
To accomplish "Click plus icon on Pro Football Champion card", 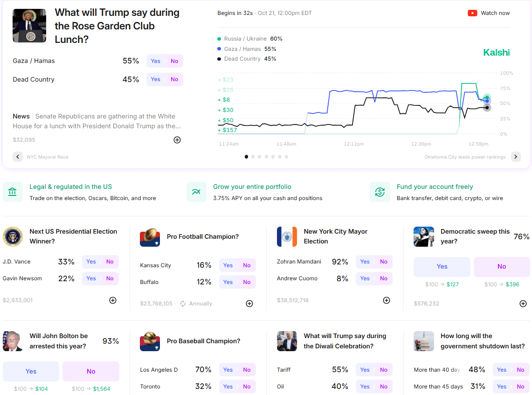I will pyautogui.click(x=249, y=304).
